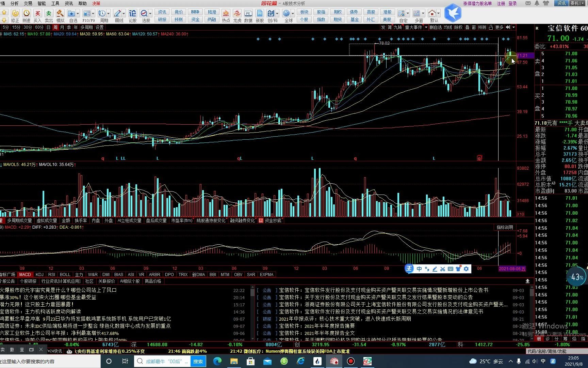Expand the F10/F9 dropdown arrow
This screenshot has height=368, width=588.
93,13
